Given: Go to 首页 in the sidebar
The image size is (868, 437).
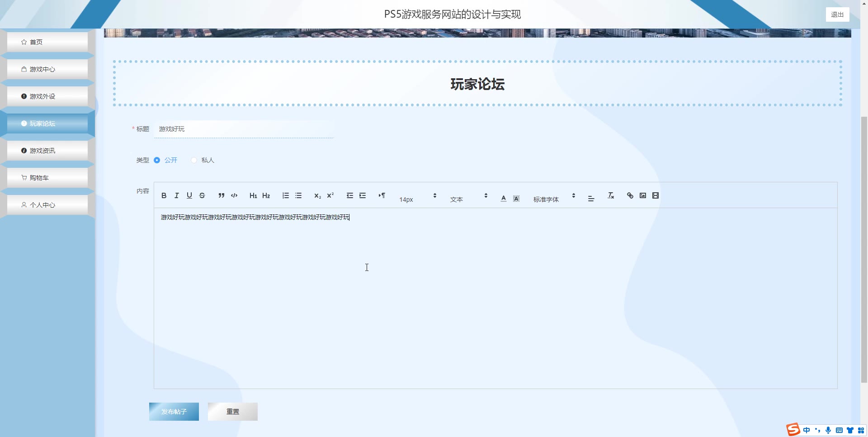Looking at the screenshot, I should [x=47, y=42].
